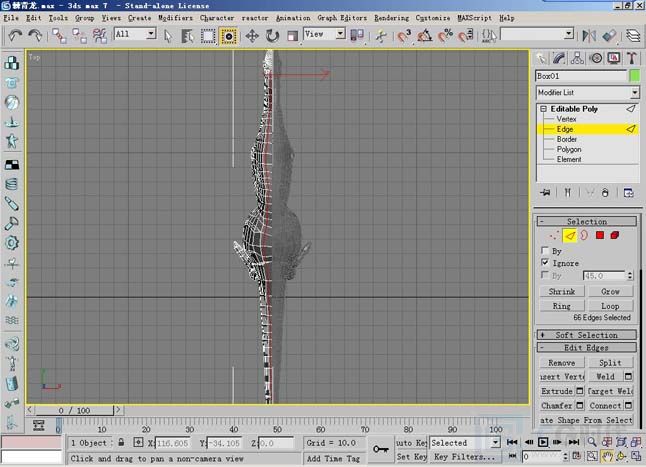Screen dimensions: 646x467
Task: Click the Redo arrow icon
Action: point(35,35)
